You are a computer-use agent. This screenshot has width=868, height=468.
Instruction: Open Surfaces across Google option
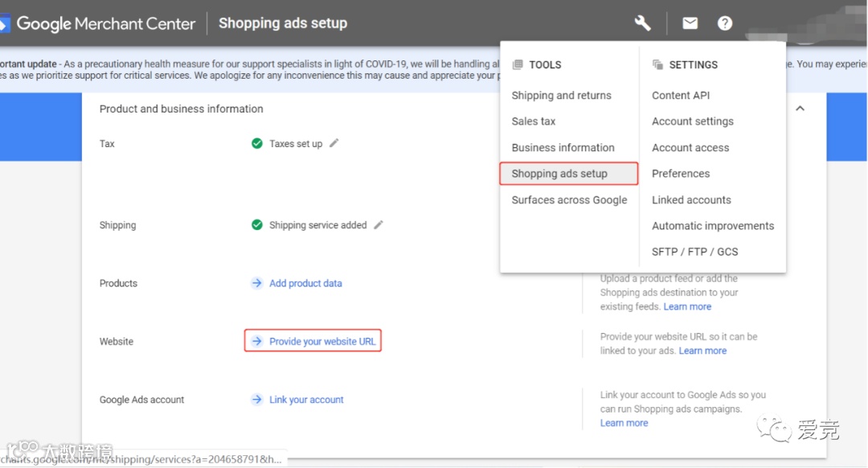(569, 199)
